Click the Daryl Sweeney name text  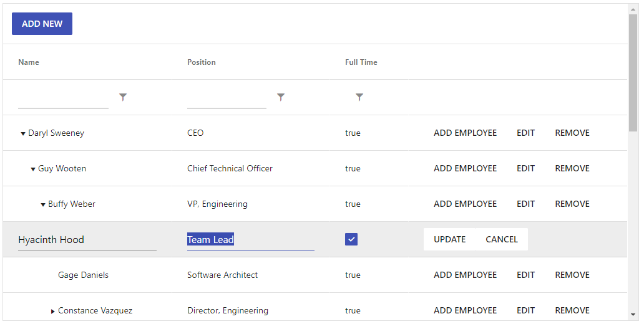(x=56, y=133)
